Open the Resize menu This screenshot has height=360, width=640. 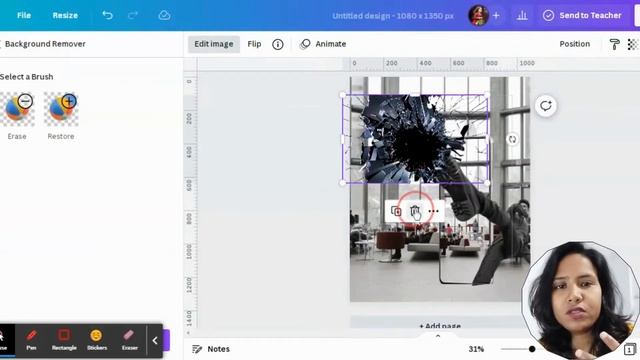coord(65,16)
